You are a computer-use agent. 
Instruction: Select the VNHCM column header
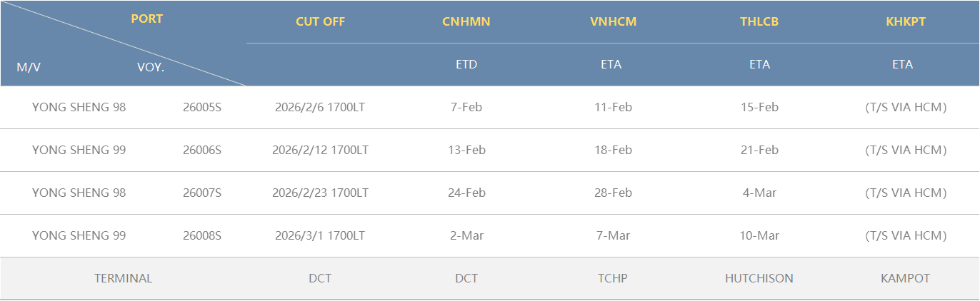(613, 21)
